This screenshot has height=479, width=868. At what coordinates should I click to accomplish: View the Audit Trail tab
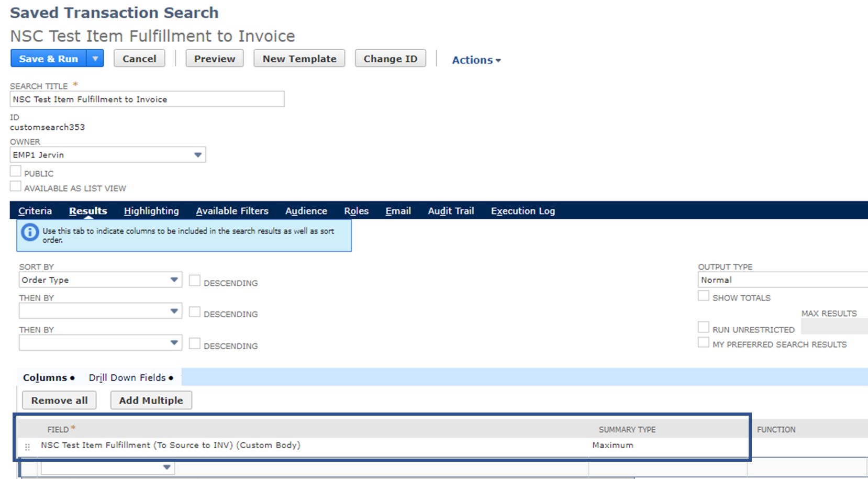click(451, 211)
